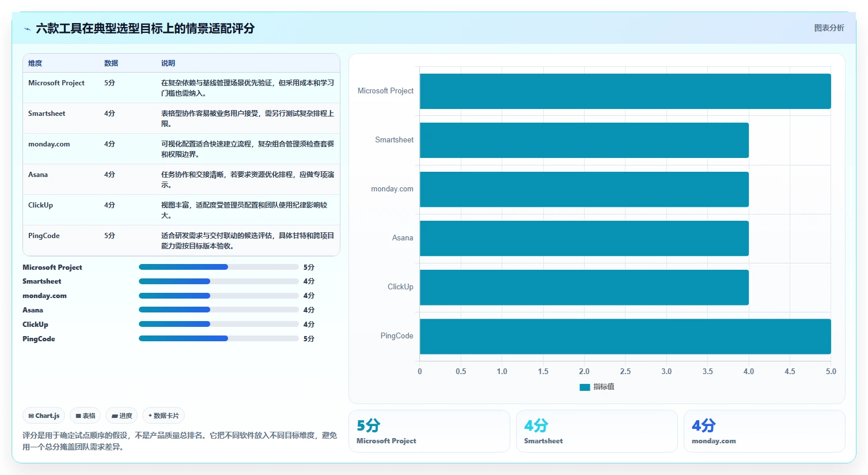Click the Smartsheet y-axis label in the chart

tap(394, 140)
